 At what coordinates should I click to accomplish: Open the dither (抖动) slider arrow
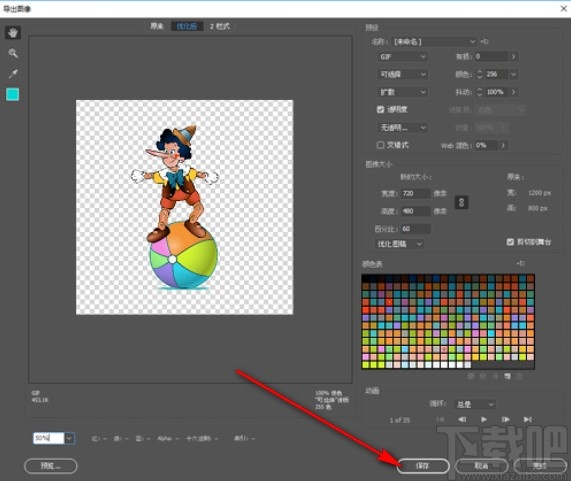tap(513, 92)
